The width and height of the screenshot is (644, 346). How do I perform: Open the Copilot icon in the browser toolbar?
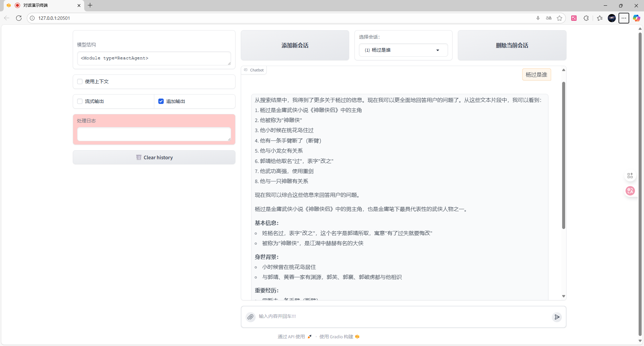click(x=636, y=18)
